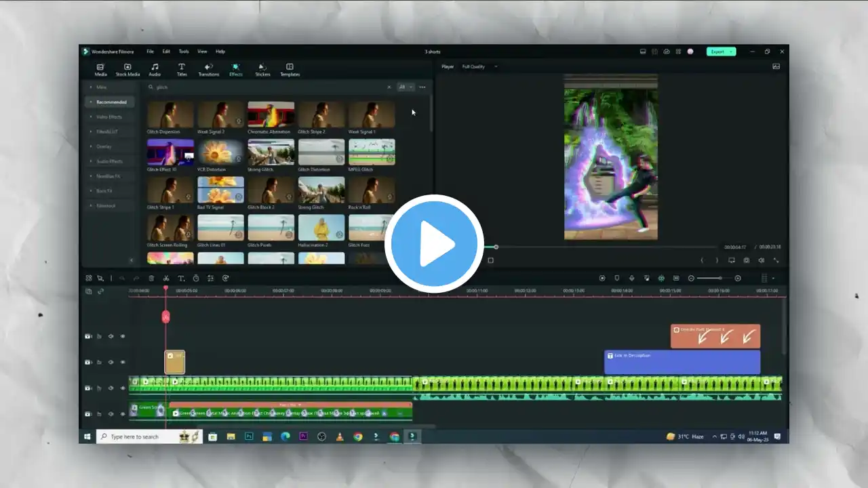868x488 pixels.
Task: Take a snapshot with the preview camera icon
Action: 746,260
